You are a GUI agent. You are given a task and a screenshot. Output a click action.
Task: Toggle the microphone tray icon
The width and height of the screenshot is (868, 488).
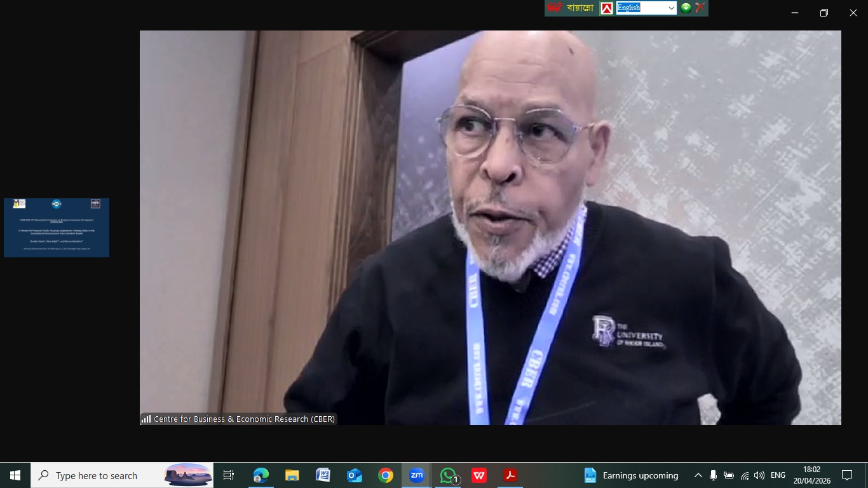point(713,475)
